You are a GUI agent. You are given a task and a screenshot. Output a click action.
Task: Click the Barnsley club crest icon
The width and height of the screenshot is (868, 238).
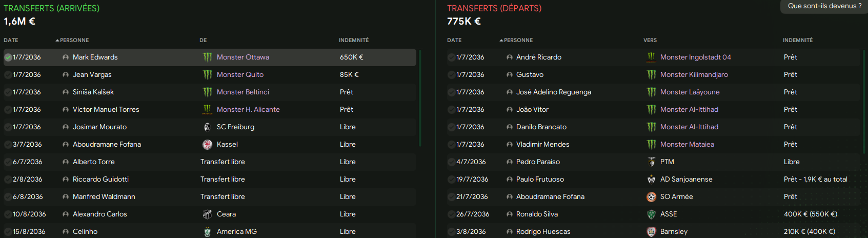point(651,232)
